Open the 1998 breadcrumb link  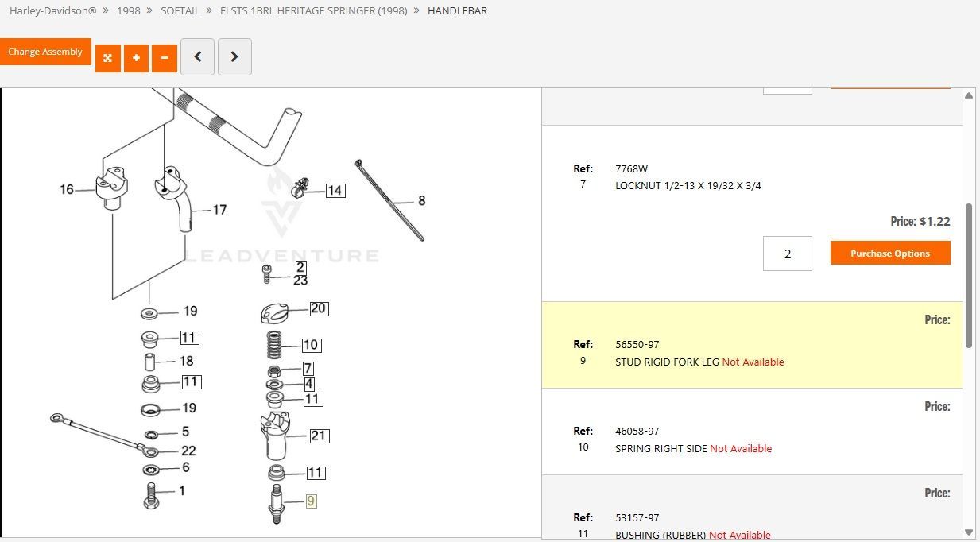point(130,11)
